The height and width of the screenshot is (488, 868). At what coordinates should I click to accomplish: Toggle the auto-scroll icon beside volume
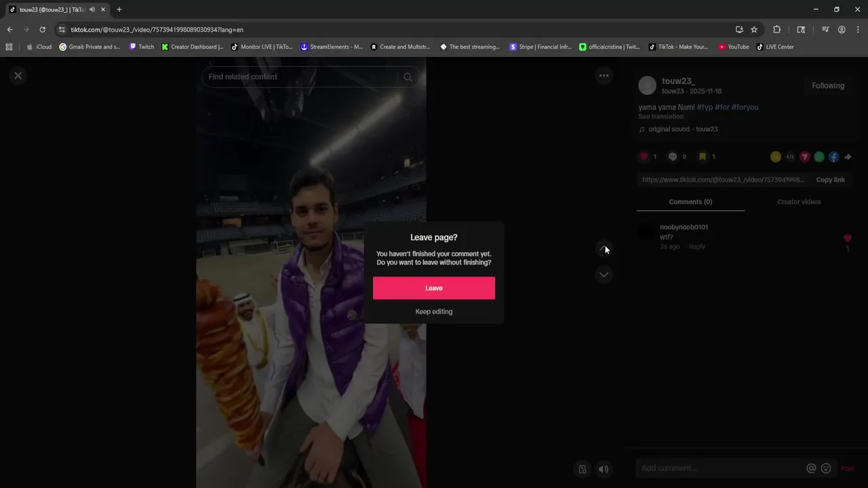click(583, 469)
